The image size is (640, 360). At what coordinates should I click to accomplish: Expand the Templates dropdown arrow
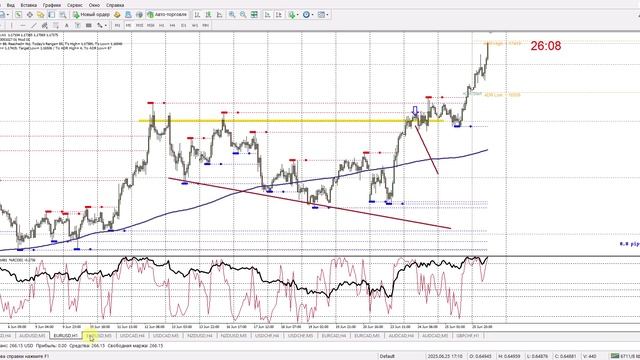pyautogui.click(x=327, y=15)
